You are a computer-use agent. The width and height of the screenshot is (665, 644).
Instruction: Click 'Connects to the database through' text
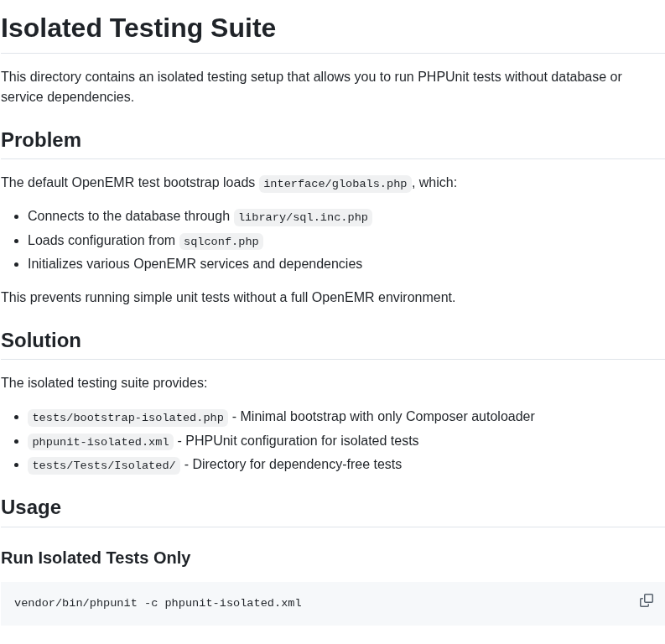click(129, 216)
